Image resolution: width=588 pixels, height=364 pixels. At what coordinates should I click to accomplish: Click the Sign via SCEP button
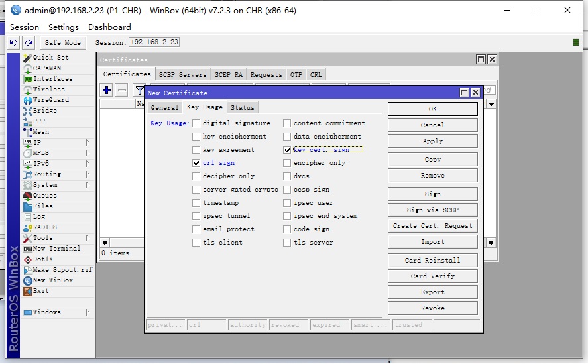click(432, 210)
